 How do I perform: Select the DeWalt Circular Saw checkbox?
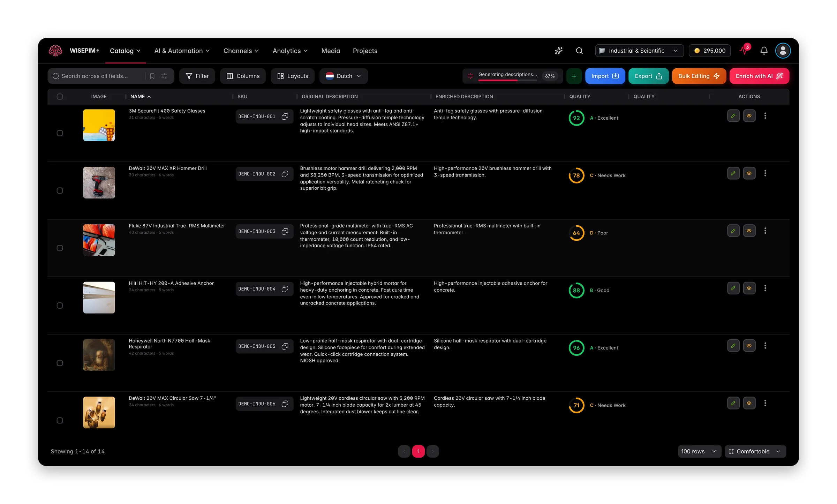point(60,421)
